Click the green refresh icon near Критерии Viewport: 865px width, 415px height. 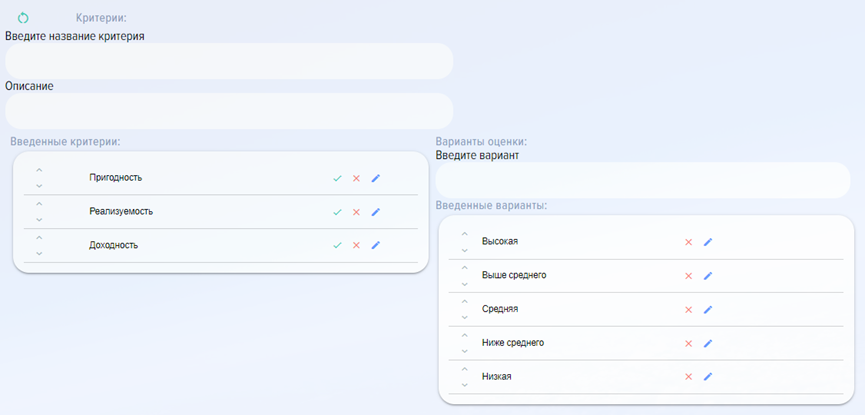point(23,18)
